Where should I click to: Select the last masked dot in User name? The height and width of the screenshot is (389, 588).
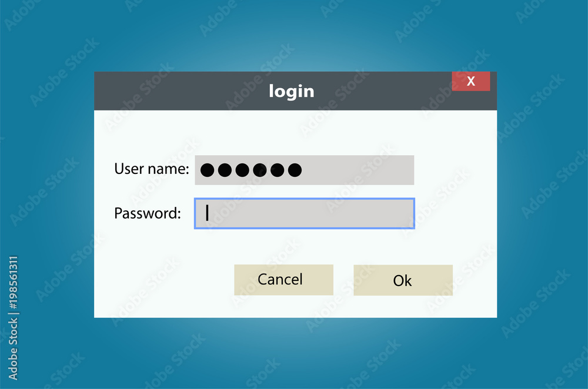coord(295,170)
